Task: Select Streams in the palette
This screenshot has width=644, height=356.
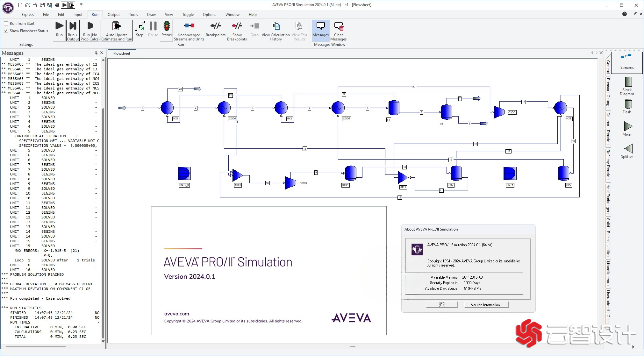Action: pyautogui.click(x=627, y=62)
